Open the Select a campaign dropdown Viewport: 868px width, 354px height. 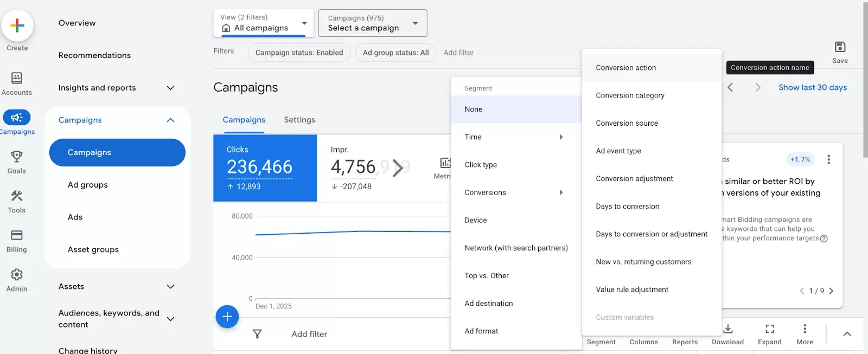(373, 23)
